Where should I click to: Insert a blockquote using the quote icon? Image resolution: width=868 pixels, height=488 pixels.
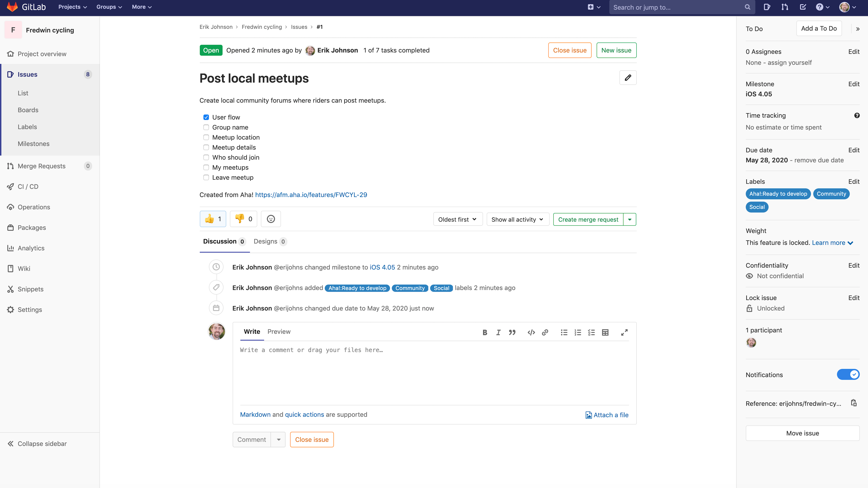pyautogui.click(x=512, y=332)
